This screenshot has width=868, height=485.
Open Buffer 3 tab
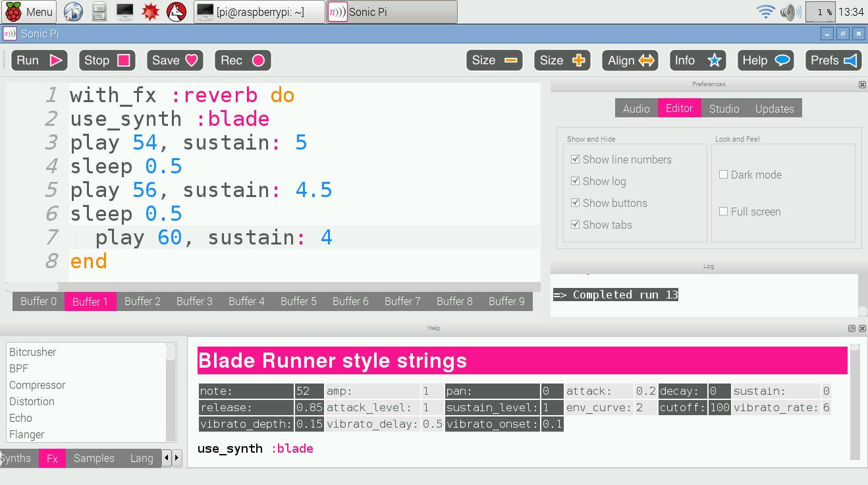pyautogui.click(x=194, y=301)
